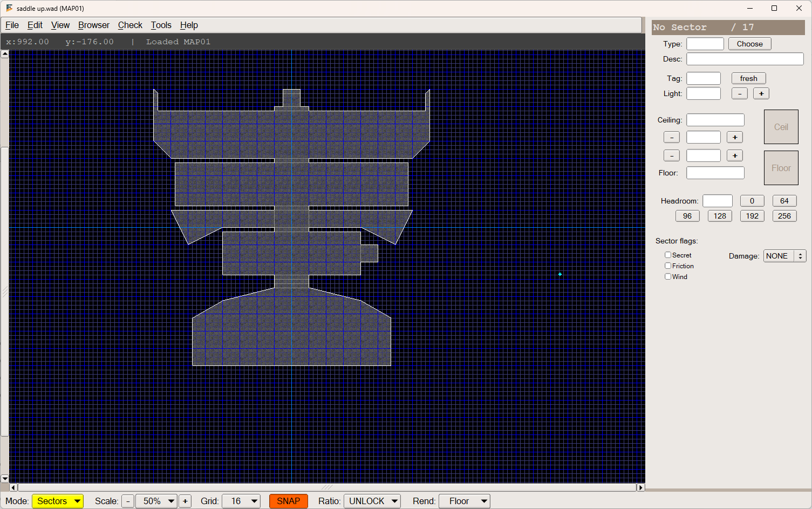Click the horizontal scrollbar right arrow
Image resolution: width=812 pixels, height=509 pixels.
641,487
